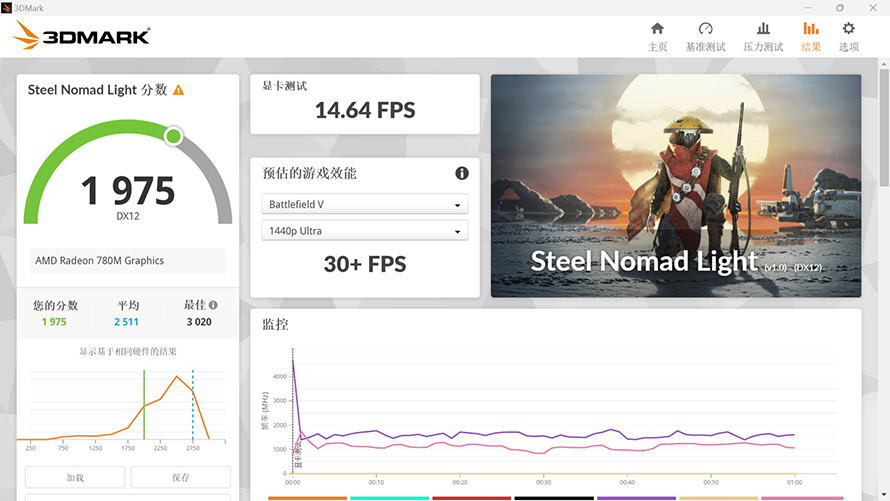
Task: Open the 选项 options tab
Action: (x=849, y=37)
